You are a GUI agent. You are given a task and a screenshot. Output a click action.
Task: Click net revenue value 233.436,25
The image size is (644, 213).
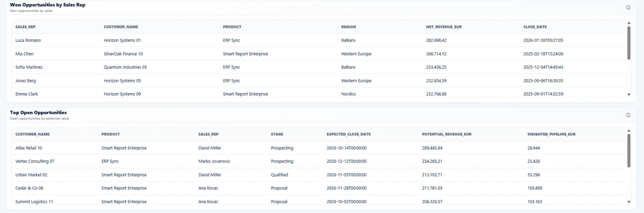436,67
